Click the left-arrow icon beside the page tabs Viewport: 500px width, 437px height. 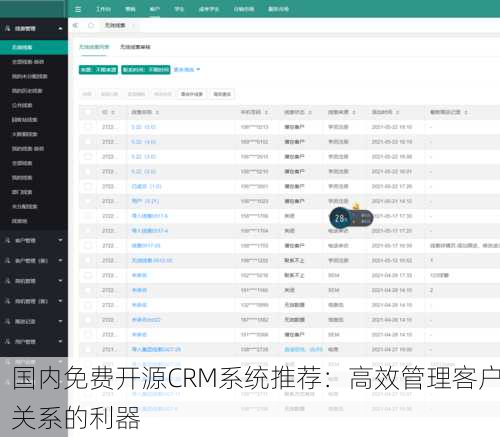coord(76,25)
